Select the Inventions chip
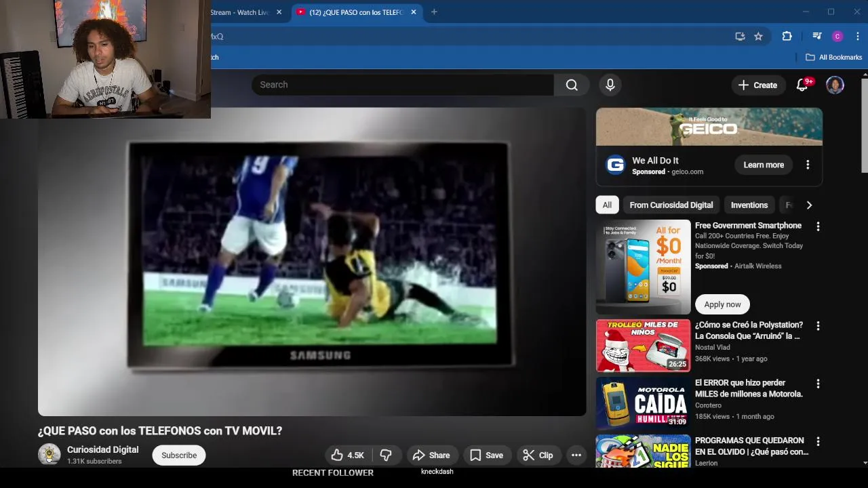This screenshot has height=488, width=868. [x=749, y=205]
